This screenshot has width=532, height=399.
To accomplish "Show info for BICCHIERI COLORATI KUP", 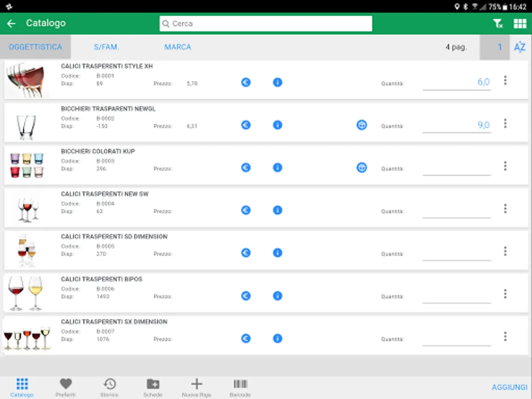I will pyautogui.click(x=278, y=168).
